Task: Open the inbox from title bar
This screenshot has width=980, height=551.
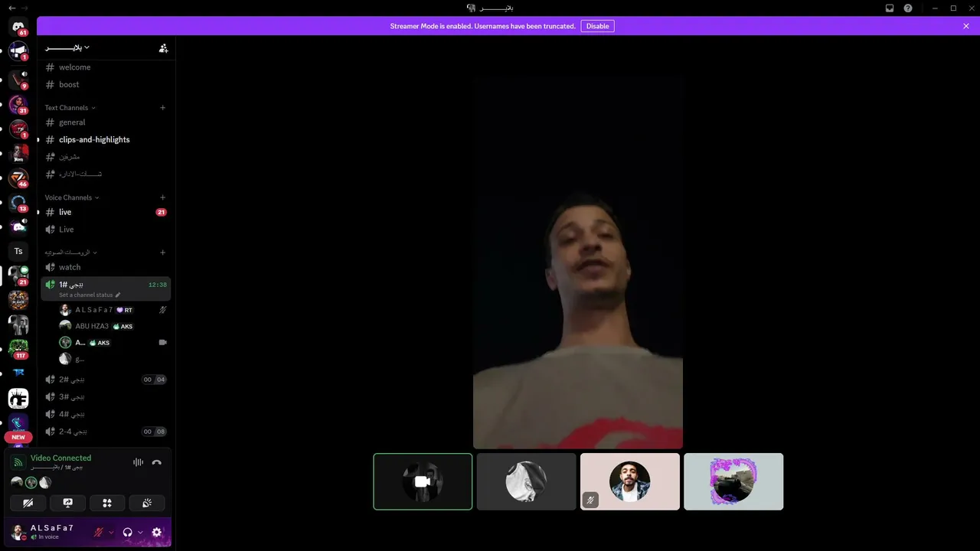Action: pyautogui.click(x=890, y=8)
